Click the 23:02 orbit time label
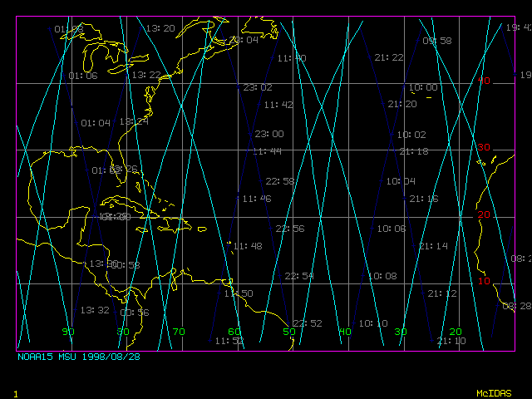This screenshot has height=399, width=532. (258, 87)
